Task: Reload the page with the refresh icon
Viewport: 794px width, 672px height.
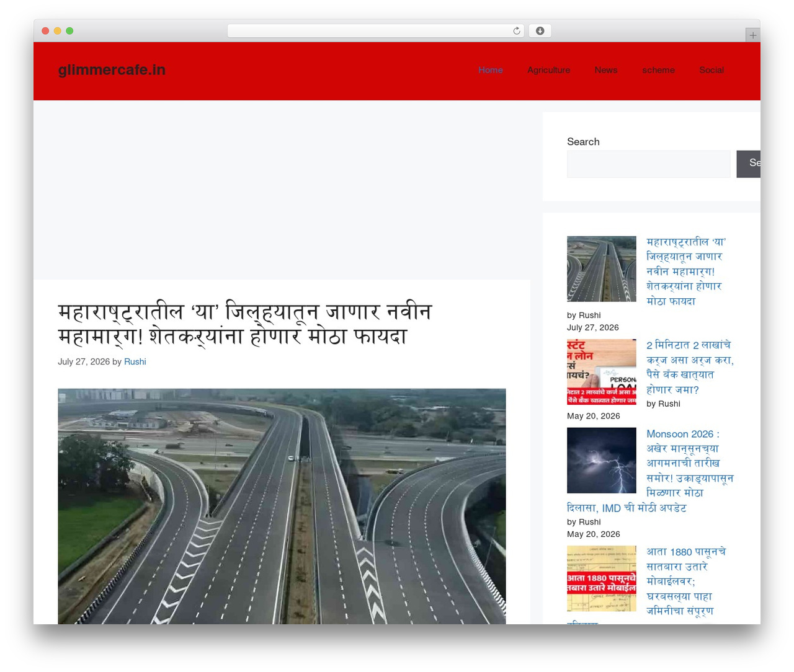Action: (517, 31)
